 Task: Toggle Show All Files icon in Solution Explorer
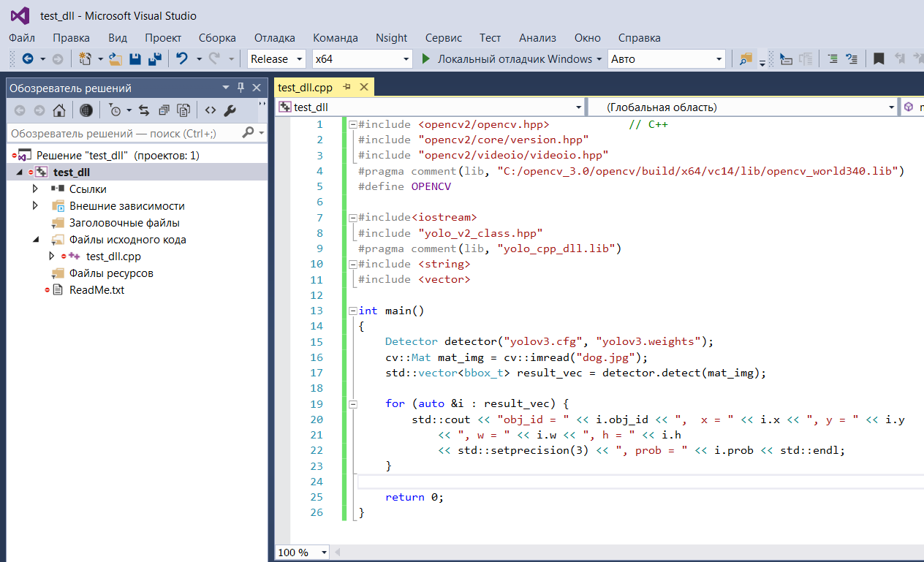tap(183, 110)
